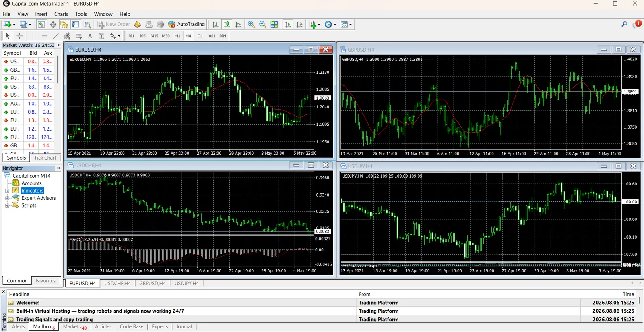
Task: Open the Charts menu
Action: pos(61,14)
